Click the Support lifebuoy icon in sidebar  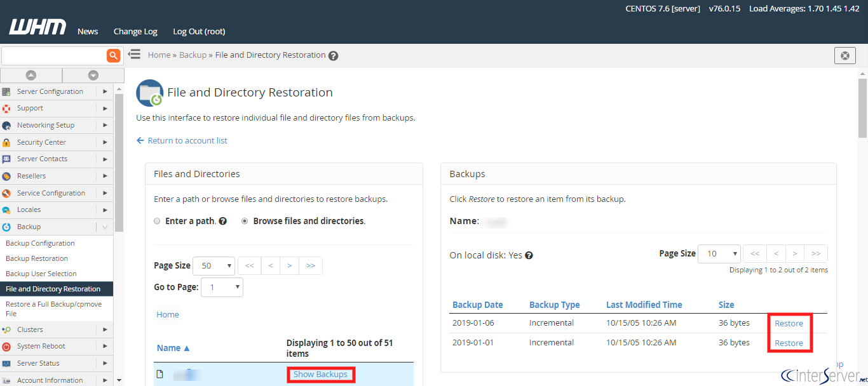6,109
